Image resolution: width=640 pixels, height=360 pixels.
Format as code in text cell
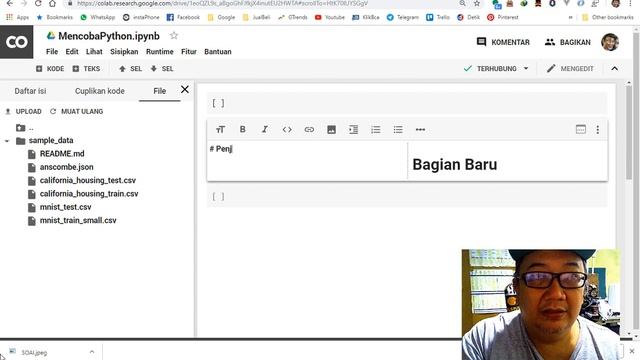coord(287,129)
